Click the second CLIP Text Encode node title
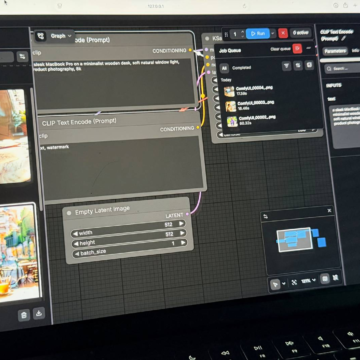 pyautogui.click(x=80, y=122)
